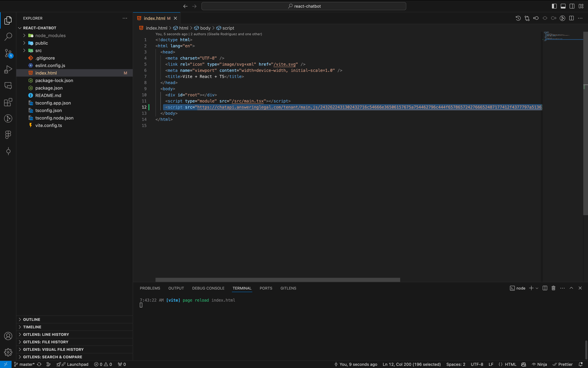The image size is (588, 368).
Task: Toggle the bottom Panel visibility
Action: (563, 6)
